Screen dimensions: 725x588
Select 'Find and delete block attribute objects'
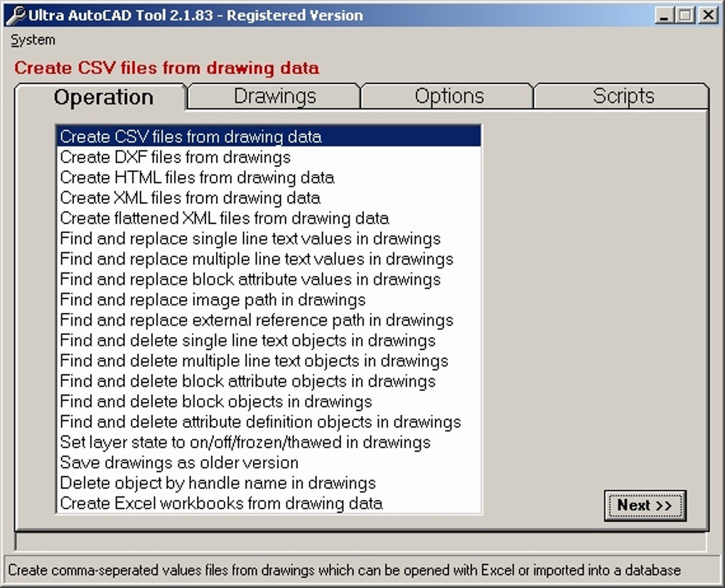pyautogui.click(x=269, y=381)
